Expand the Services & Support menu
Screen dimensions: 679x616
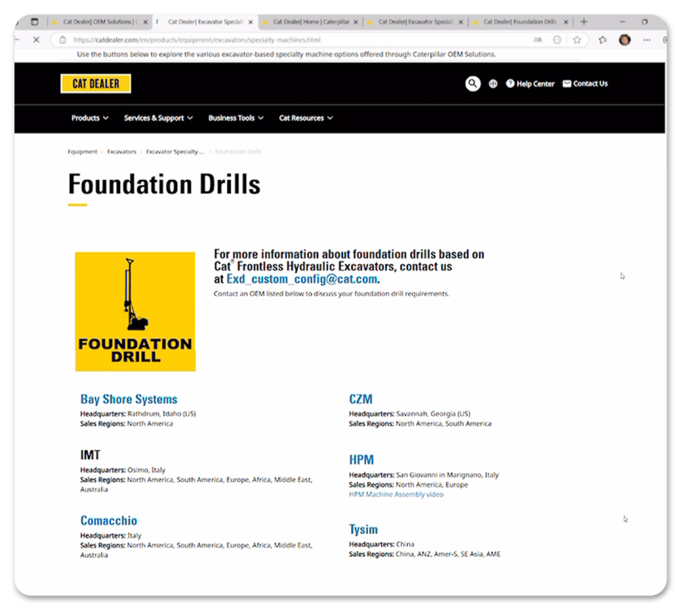click(x=158, y=118)
